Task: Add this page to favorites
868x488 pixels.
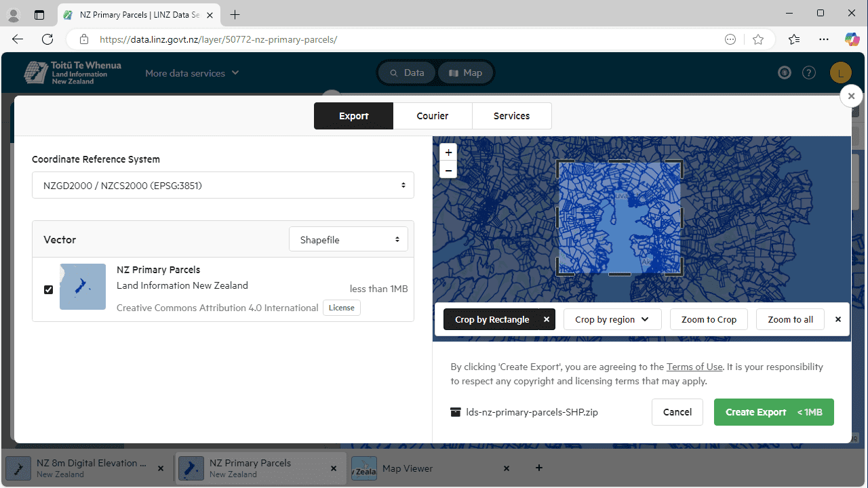Action: 758,39
